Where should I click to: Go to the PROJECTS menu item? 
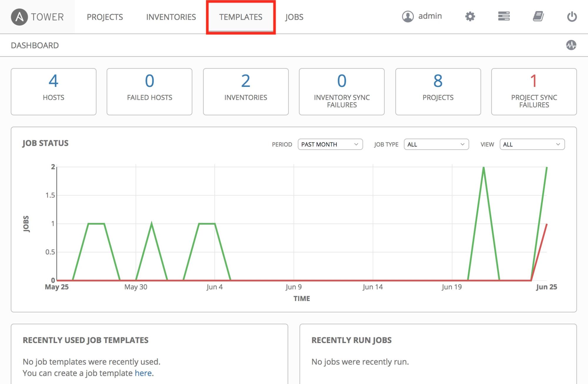[x=105, y=17]
